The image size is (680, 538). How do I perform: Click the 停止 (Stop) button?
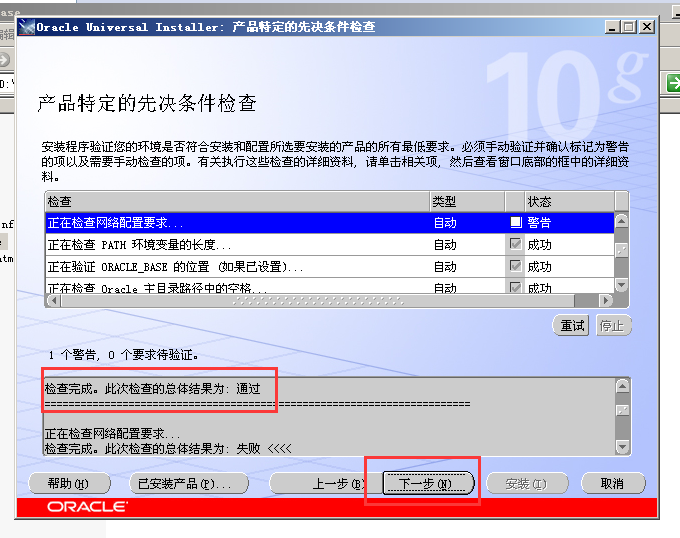(x=613, y=326)
